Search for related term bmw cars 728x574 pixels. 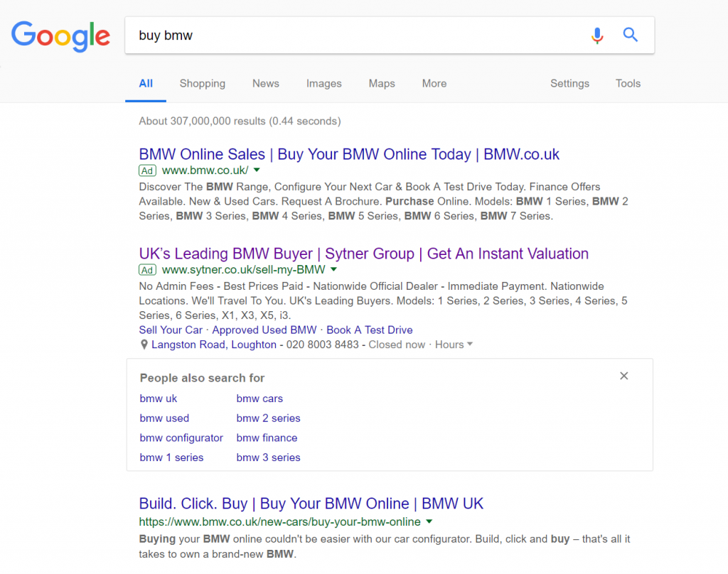pyautogui.click(x=259, y=399)
